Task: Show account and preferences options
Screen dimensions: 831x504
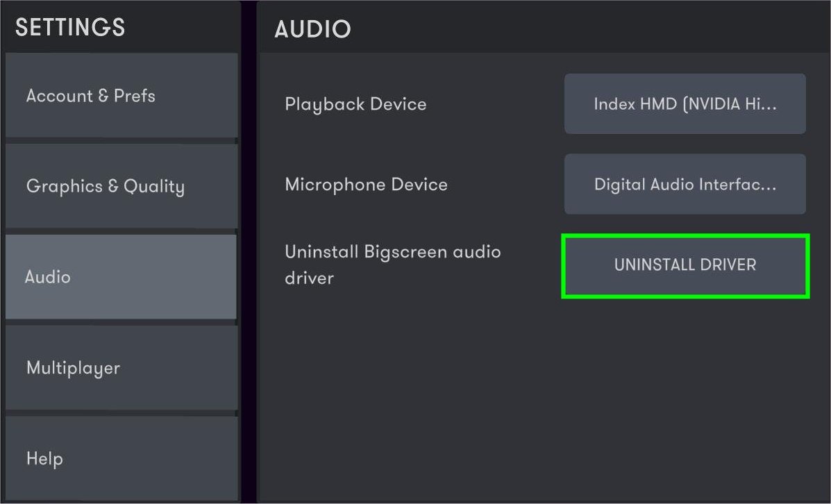Action: [121, 96]
